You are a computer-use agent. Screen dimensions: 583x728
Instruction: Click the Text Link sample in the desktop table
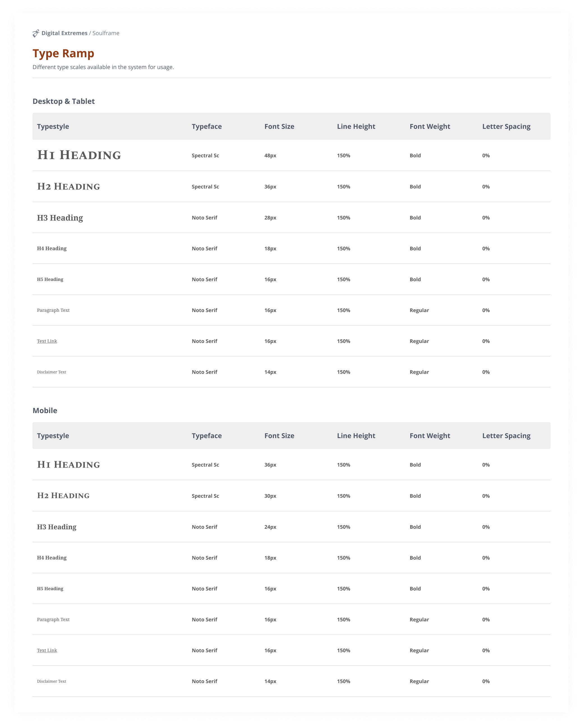point(47,341)
